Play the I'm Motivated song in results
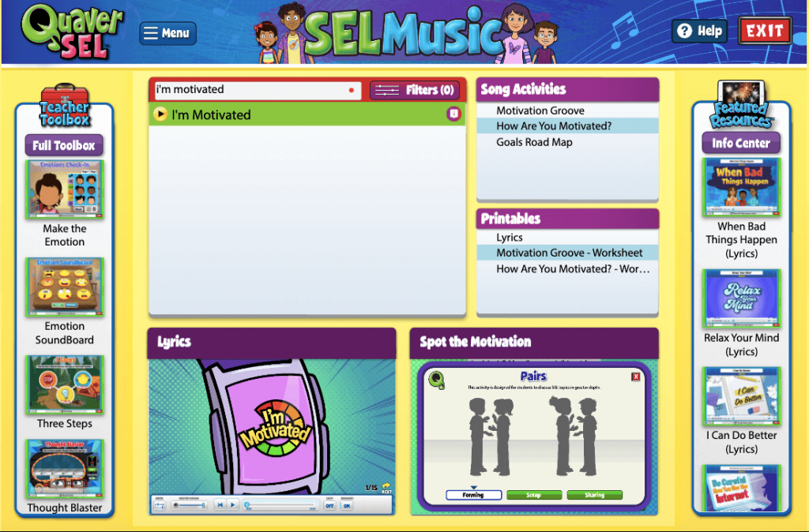This screenshot has height=532, width=809. tap(160, 114)
